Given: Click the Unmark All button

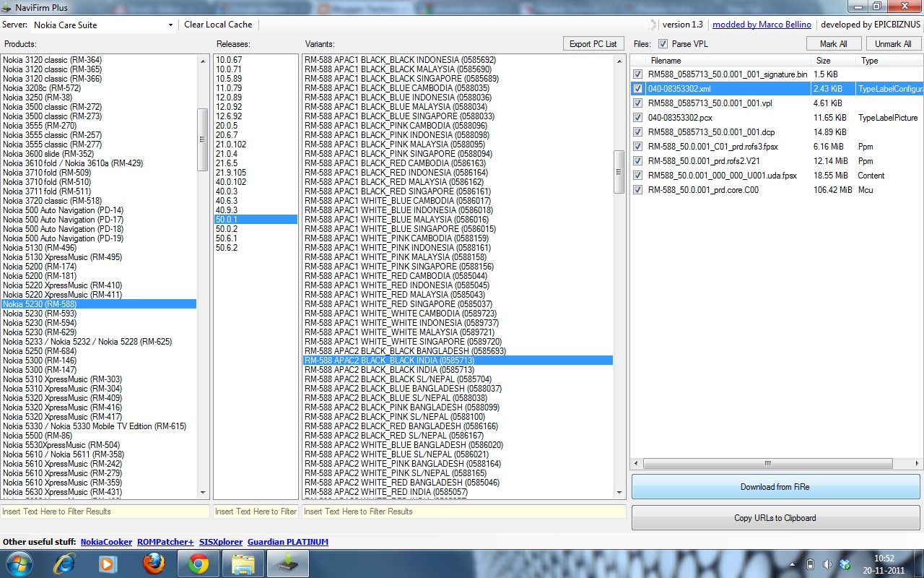Looking at the screenshot, I should tap(893, 44).
